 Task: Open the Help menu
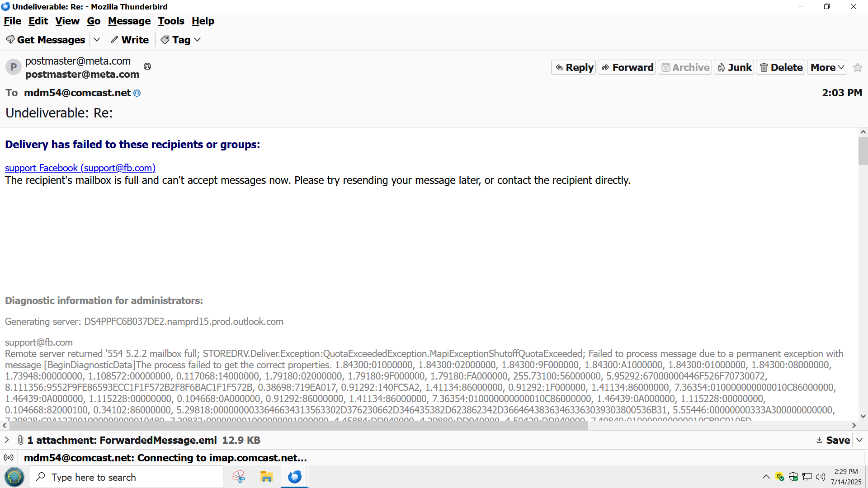click(203, 21)
